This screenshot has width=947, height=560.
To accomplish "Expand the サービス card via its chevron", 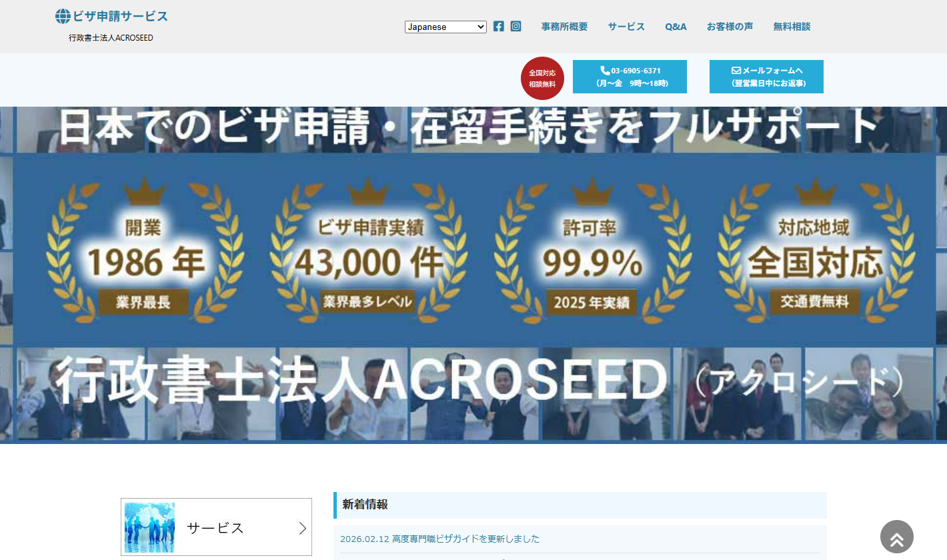I will coord(301,527).
